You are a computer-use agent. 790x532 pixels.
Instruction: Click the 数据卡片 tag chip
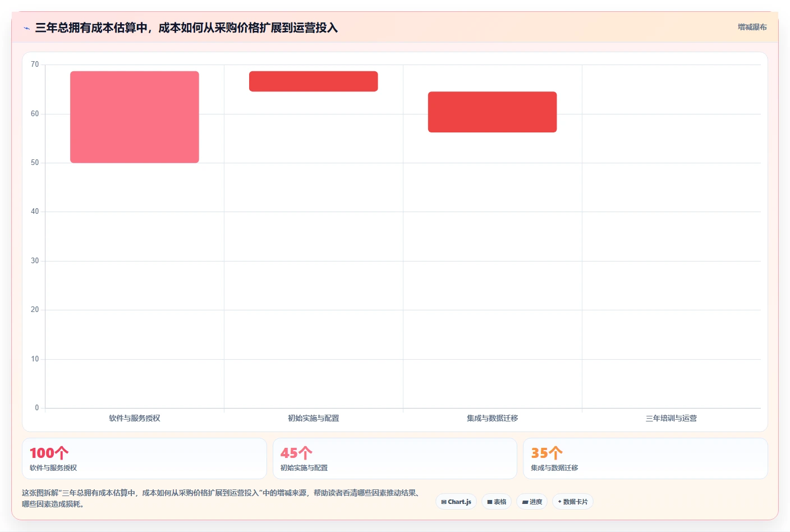click(x=573, y=502)
